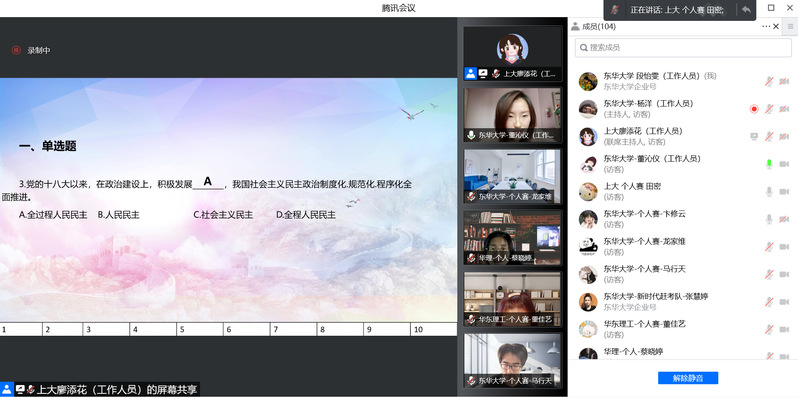Click the hamburger menu icon beside the member panel
This screenshot has height=398, width=798.
790,26
